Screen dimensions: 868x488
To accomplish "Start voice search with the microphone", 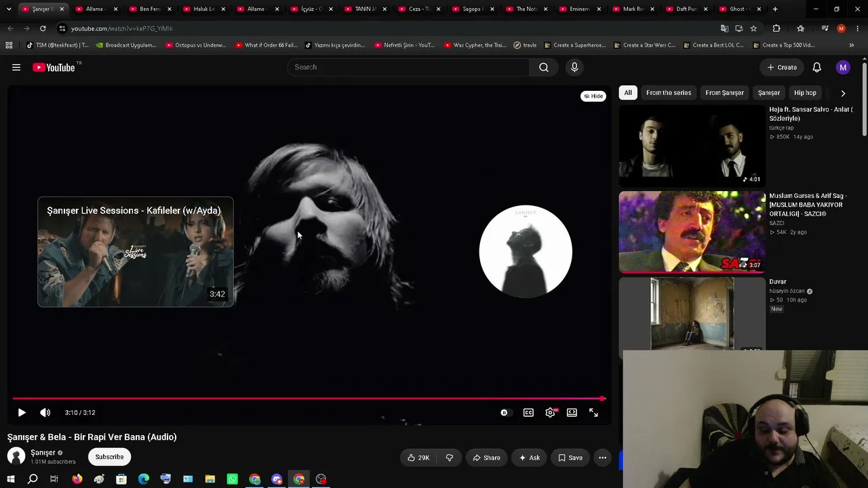I will pos(574,67).
